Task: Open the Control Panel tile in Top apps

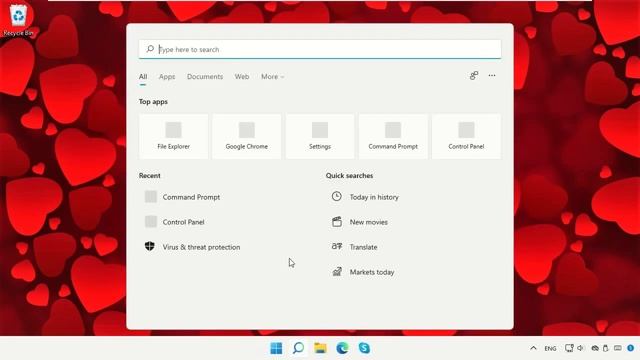Action: pyautogui.click(x=466, y=136)
